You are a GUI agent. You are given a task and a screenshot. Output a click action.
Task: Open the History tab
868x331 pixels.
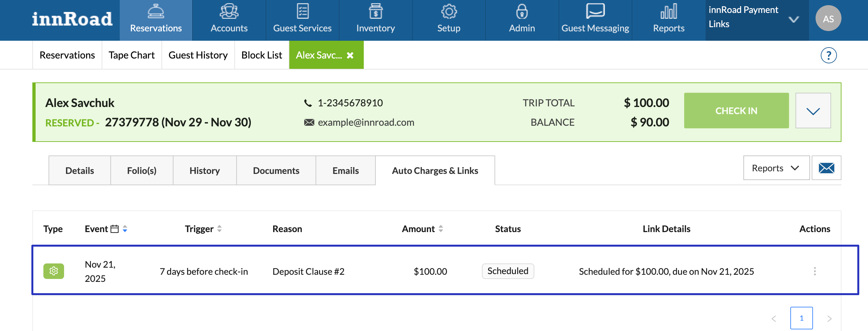pyautogui.click(x=205, y=171)
